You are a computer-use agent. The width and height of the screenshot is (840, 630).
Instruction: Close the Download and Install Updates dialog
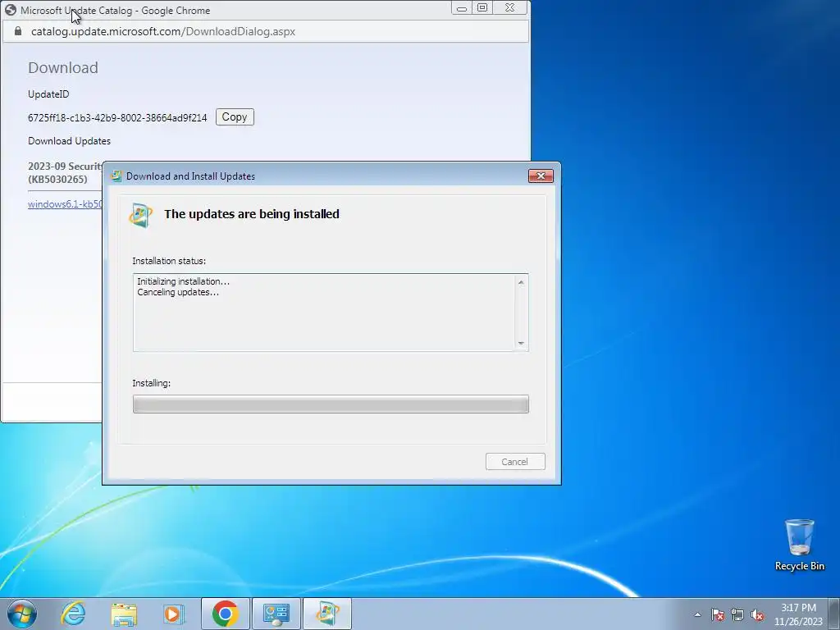(x=541, y=176)
